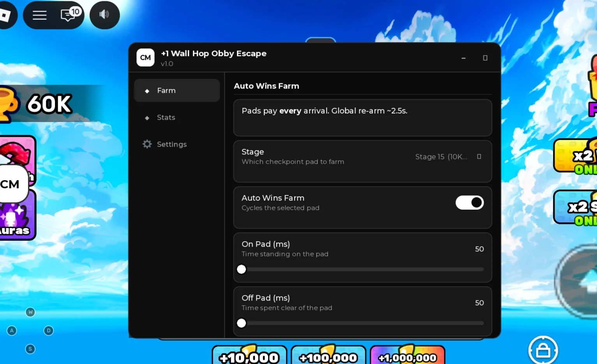Click the Off Pad (ms) slider handle

click(242, 323)
